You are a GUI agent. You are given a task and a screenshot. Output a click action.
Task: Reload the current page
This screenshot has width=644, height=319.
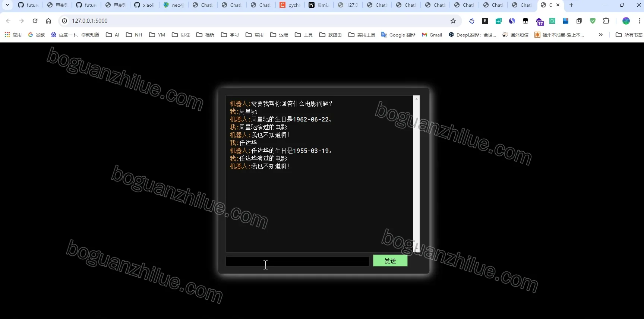click(35, 21)
